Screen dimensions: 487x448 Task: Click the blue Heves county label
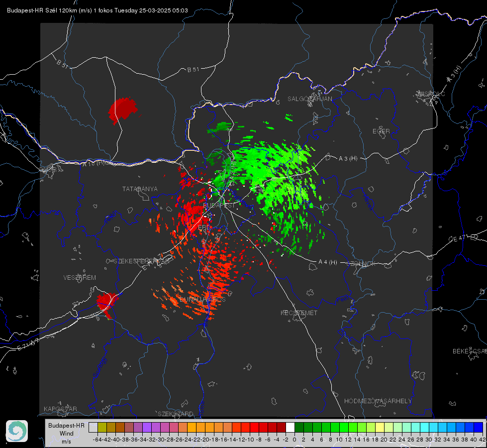(368, 202)
